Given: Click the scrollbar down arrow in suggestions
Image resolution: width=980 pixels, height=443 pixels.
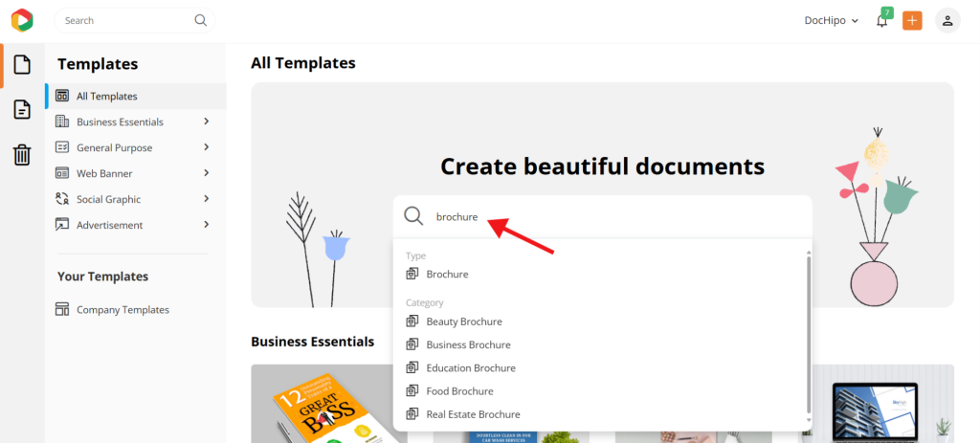Looking at the screenshot, I should pos(809,421).
